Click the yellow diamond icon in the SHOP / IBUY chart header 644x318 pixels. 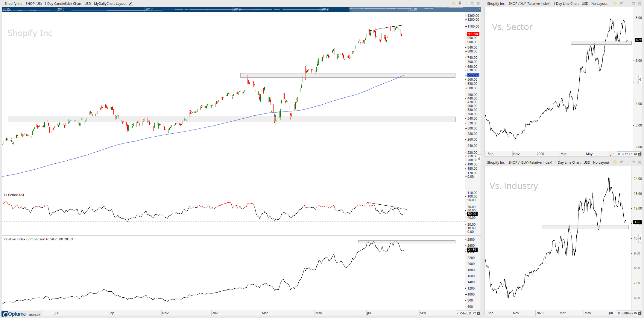615,162
